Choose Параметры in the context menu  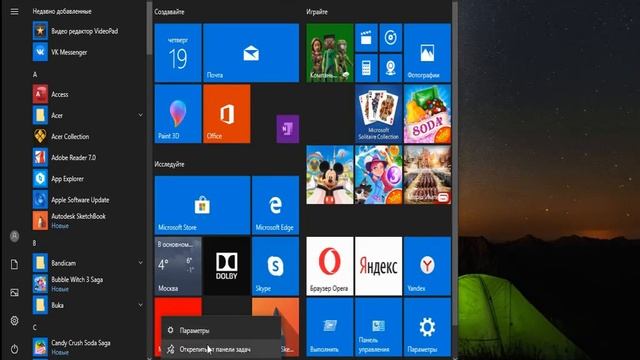coord(221,330)
